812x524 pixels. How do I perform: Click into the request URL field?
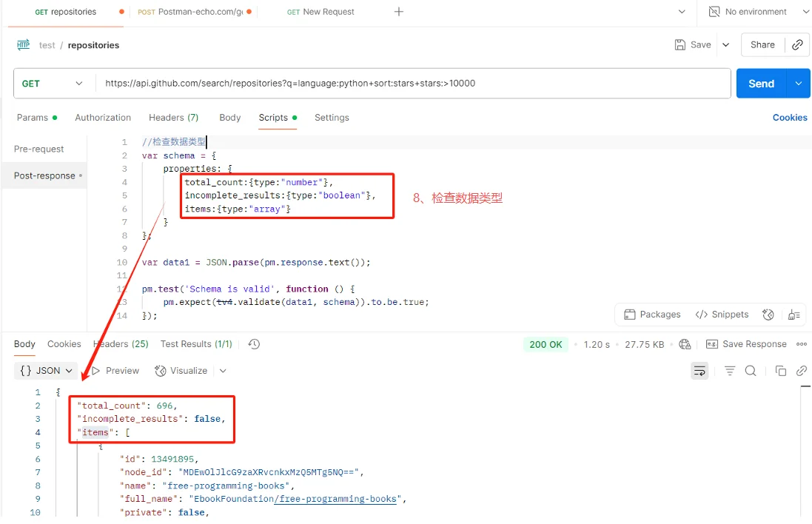pyautogui.click(x=413, y=84)
